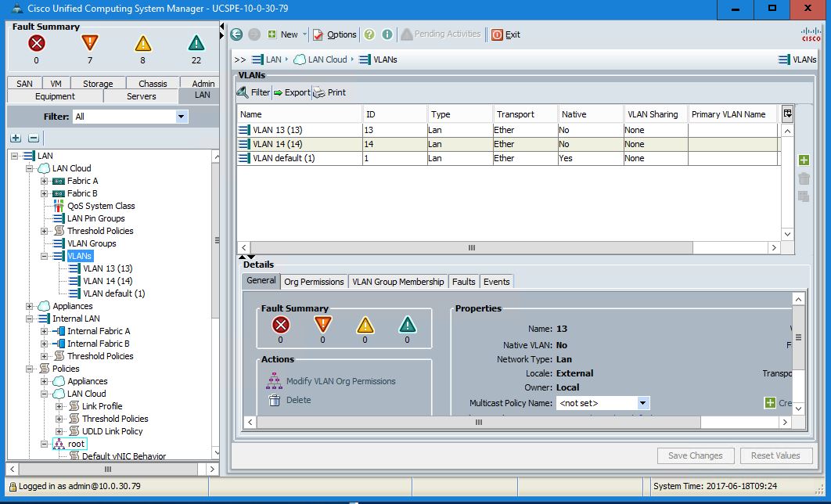Open the Multicast Policy Name dropdown

(642, 403)
